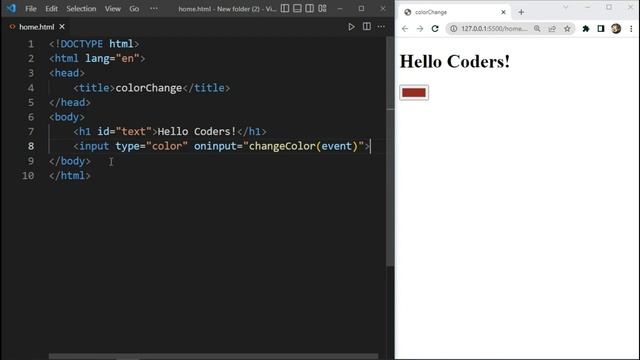Minimize the VS Code window
Image resolution: width=640 pixels, height=360 pixels.
(340, 9)
